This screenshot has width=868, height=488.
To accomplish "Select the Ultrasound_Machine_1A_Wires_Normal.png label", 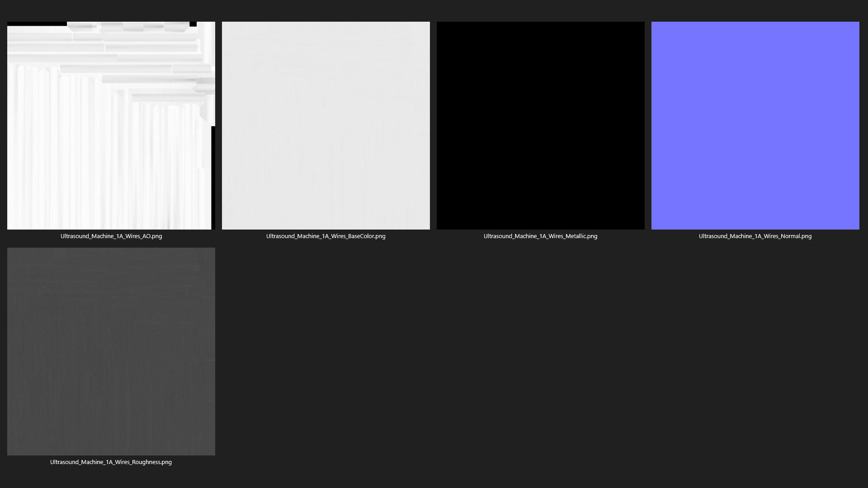I will (755, 236).
